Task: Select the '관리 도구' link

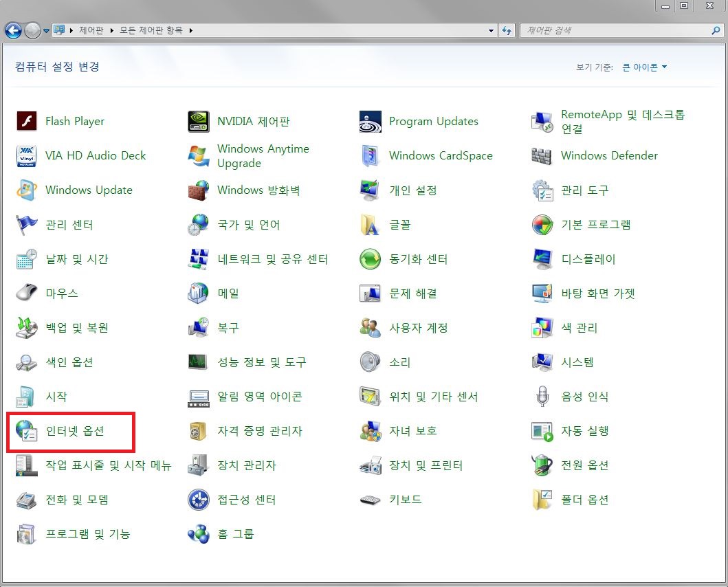Action: coord(584,190)
